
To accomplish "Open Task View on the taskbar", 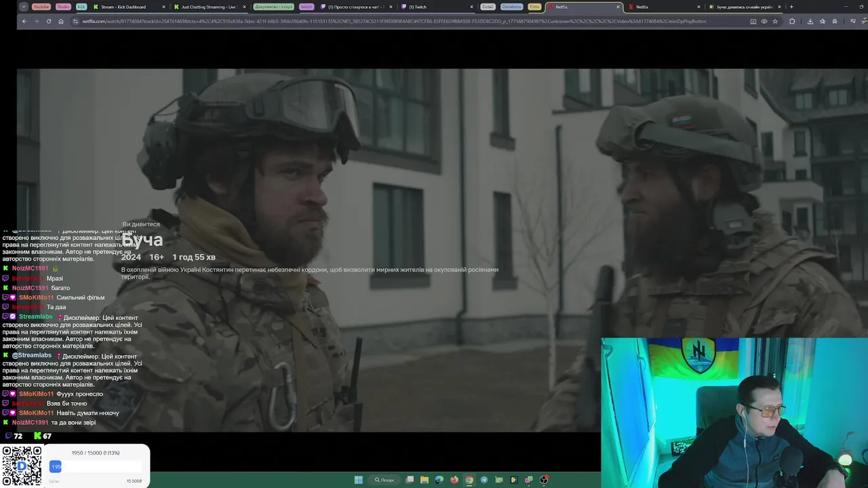I will (x=410, y=480).
